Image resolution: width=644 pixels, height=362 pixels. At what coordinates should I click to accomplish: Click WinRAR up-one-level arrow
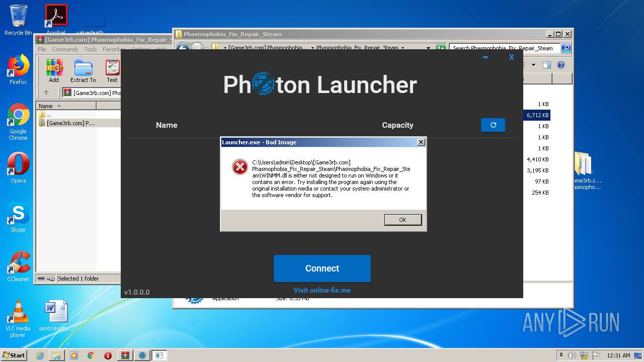(x=46, y=93)
